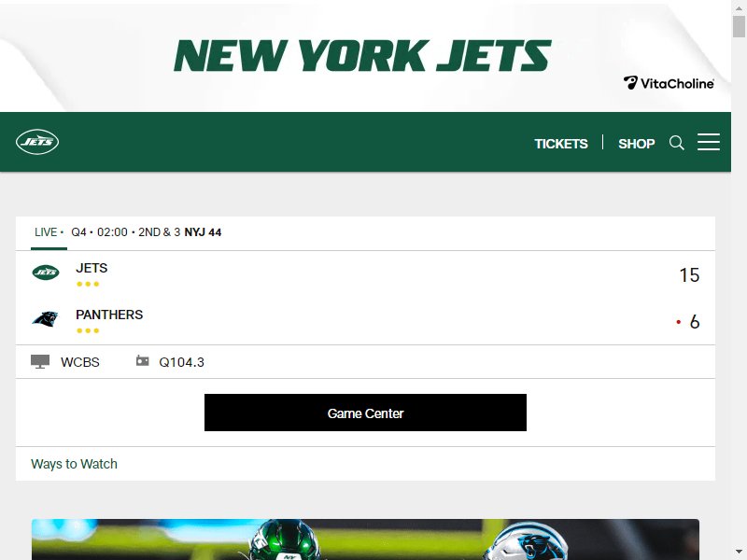Click the WCBS television icon
747x560 pixels.
tap(40, 362)
